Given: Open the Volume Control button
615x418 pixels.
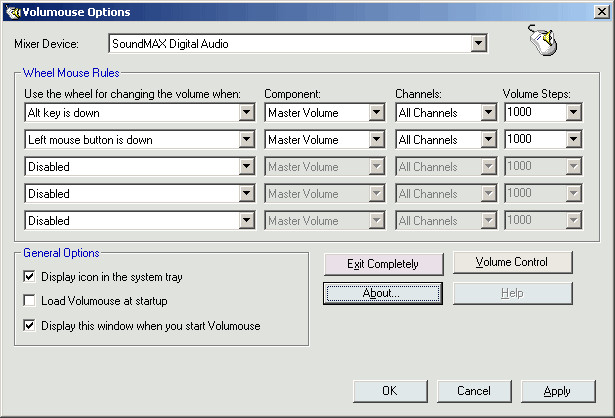Looking at the screenshot, I should tap(512, 262).
